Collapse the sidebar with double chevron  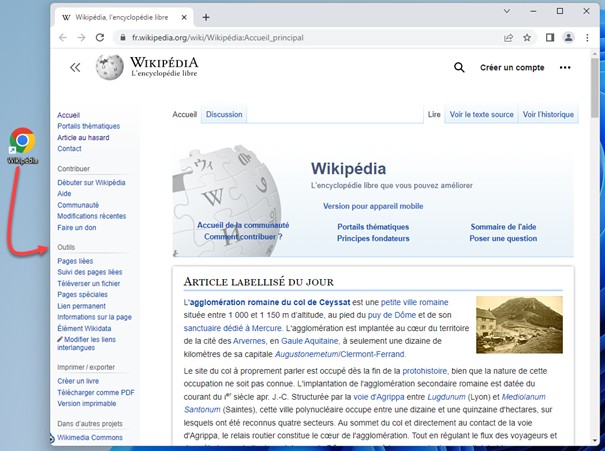75,67
